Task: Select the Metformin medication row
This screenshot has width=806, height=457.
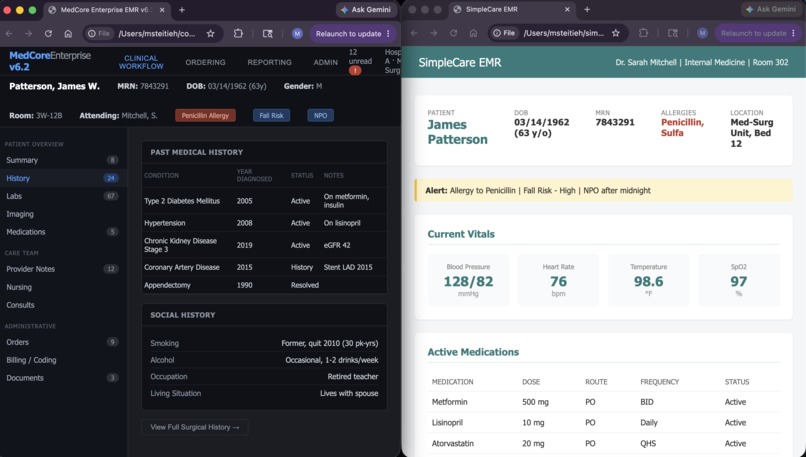Action: point(603,402)
